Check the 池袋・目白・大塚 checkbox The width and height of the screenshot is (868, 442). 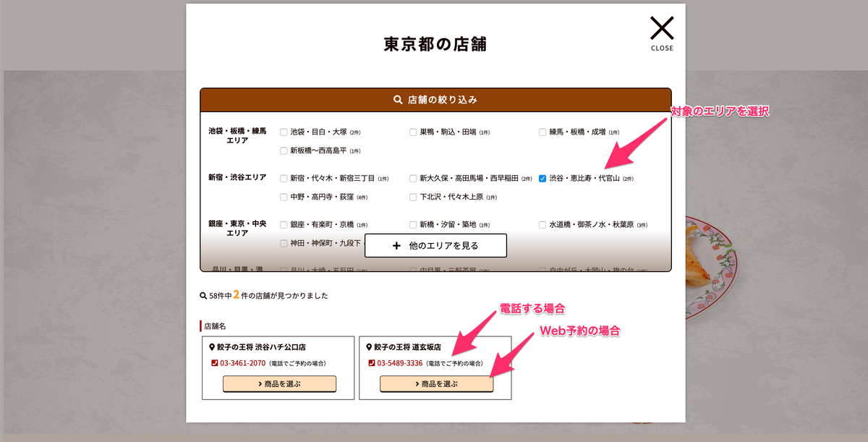click(284, 132)
